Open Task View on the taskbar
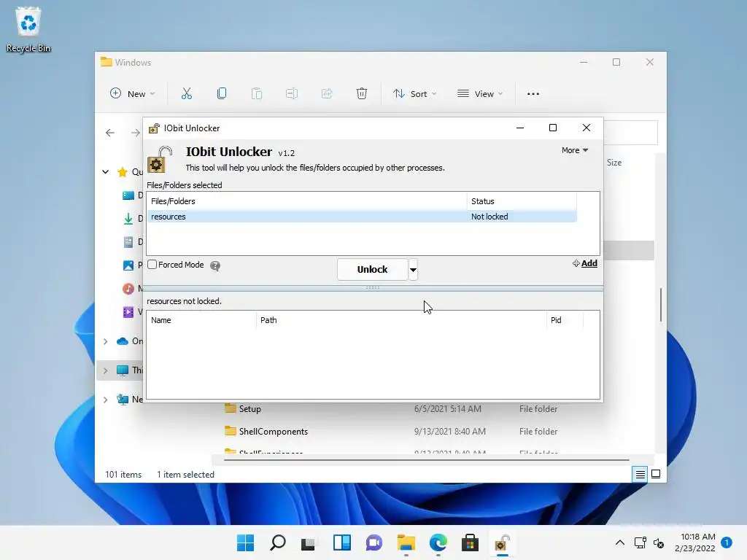 309,542
